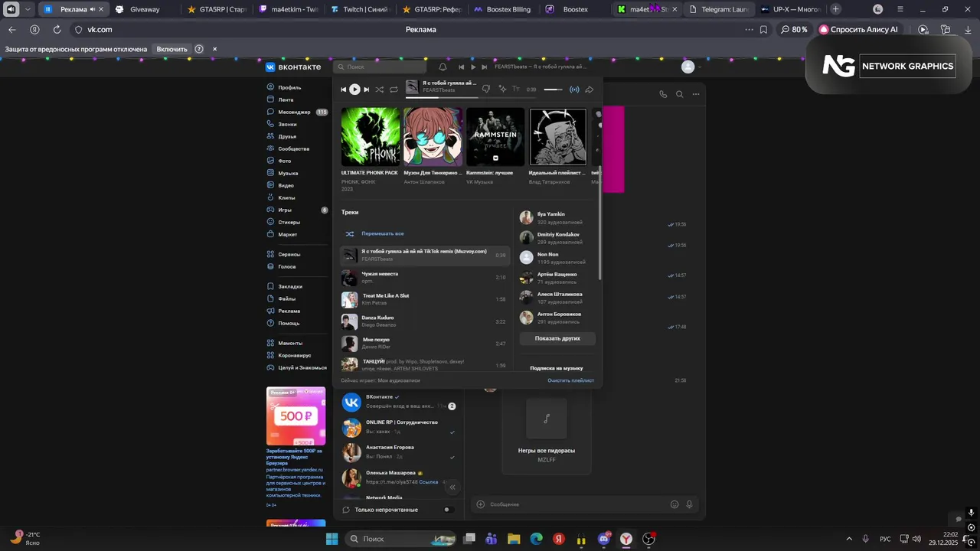Open Артём Ващенко's audio list
Screen dimensions: 980x551
click(556, 278)
